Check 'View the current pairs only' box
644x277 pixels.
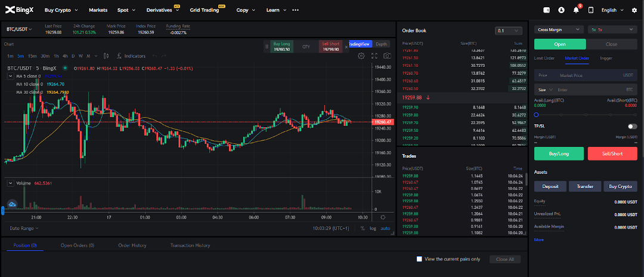pyautogui.click(x=420, y=259)
